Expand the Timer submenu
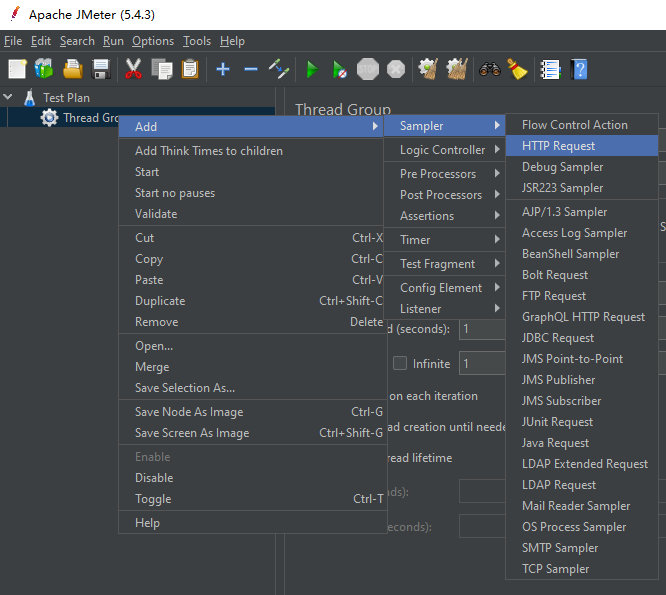Image resolution: width=666 pixels, height=595 pixels. pos(444,240)
